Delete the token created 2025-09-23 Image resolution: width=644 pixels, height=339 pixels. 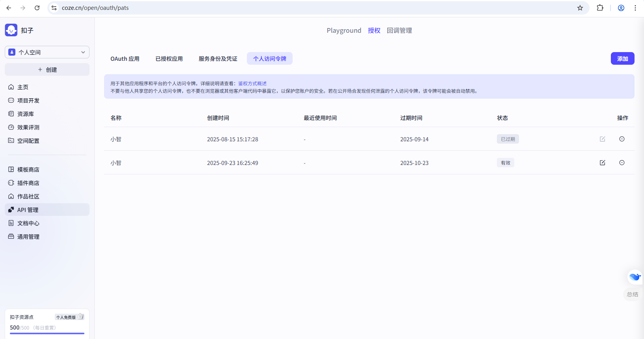pos(622,163)
